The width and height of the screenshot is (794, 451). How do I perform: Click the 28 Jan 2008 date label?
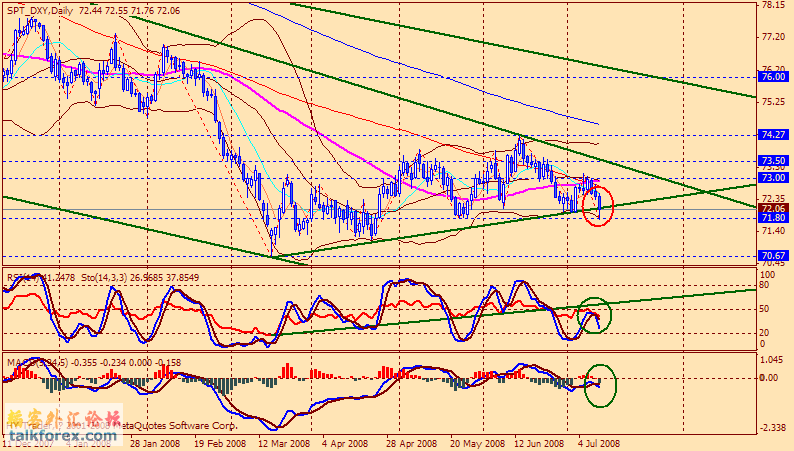pyautogui.click(x=154, y=443)
